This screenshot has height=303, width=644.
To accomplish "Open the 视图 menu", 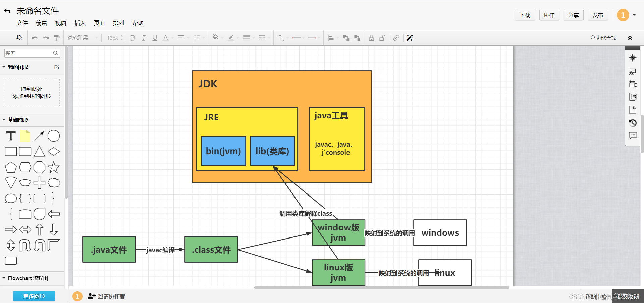I will click(61, 23).
